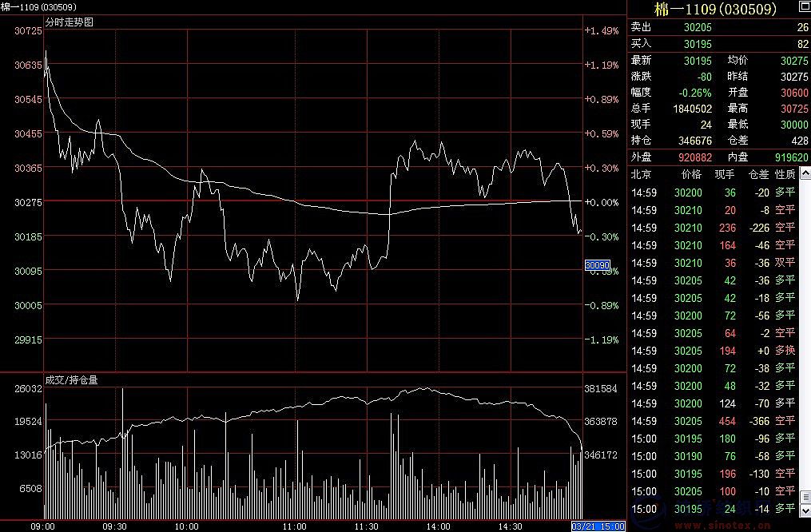Click the 买入 bid price 30195

pos(698,44)
